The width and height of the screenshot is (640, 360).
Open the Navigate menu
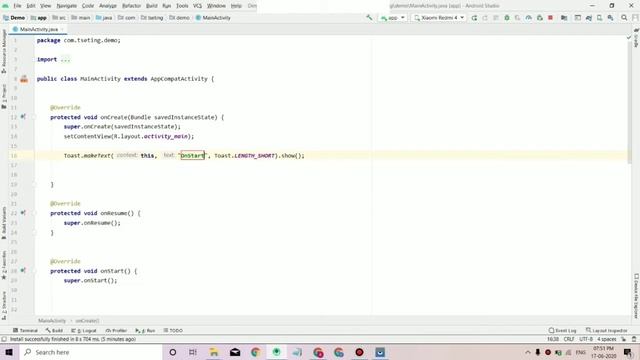click(x=67, y=6)
